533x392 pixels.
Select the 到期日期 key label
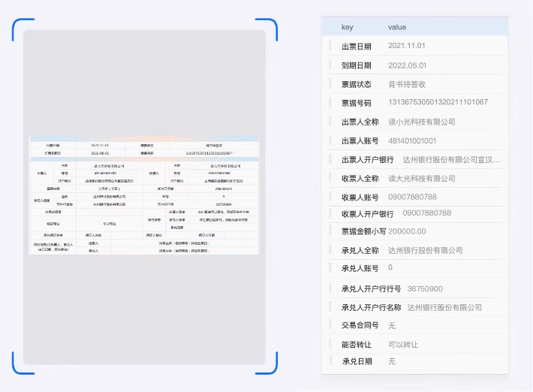click(357, 65)
